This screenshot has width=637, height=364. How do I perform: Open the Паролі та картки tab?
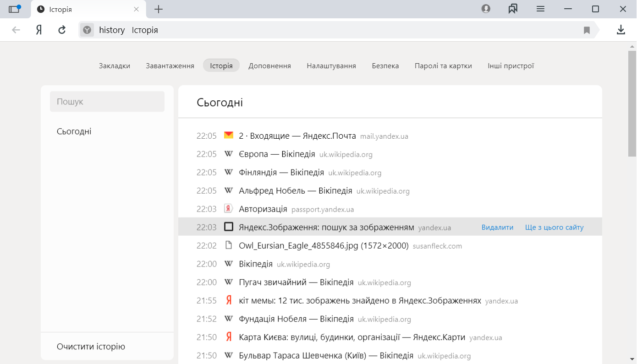pos(443,65)
